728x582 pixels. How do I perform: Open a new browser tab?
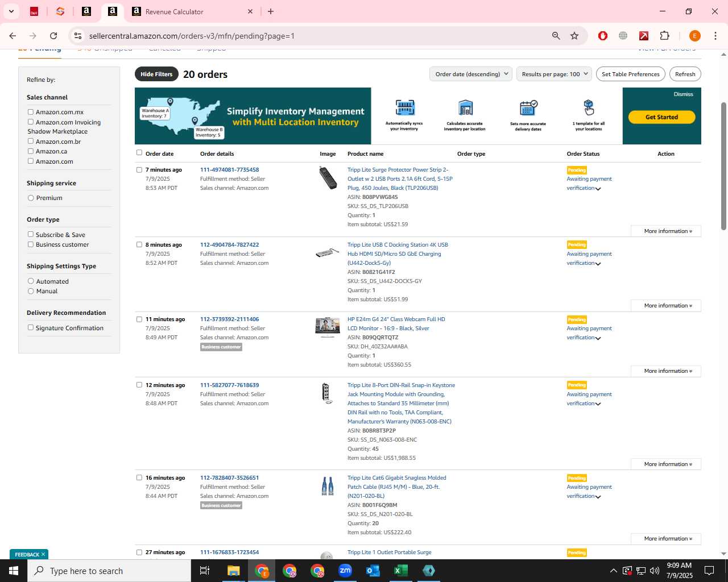point(271,11)
